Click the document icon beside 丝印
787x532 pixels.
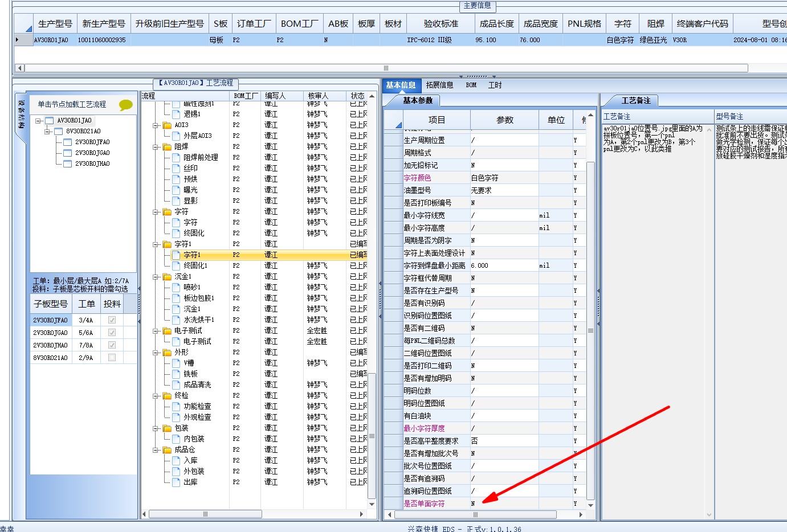pos(176,169)
